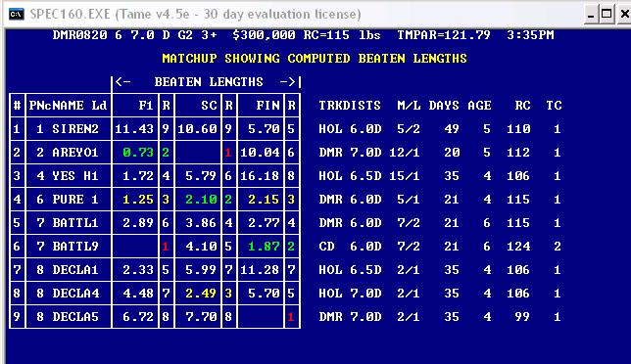
Task: Click the 3:35PM post time
Action: (530, 35)
